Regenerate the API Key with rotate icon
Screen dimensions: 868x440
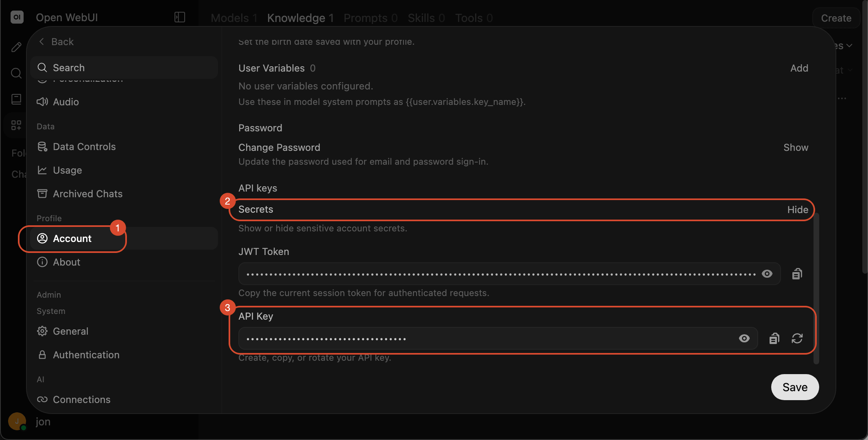tap(797, 338)
